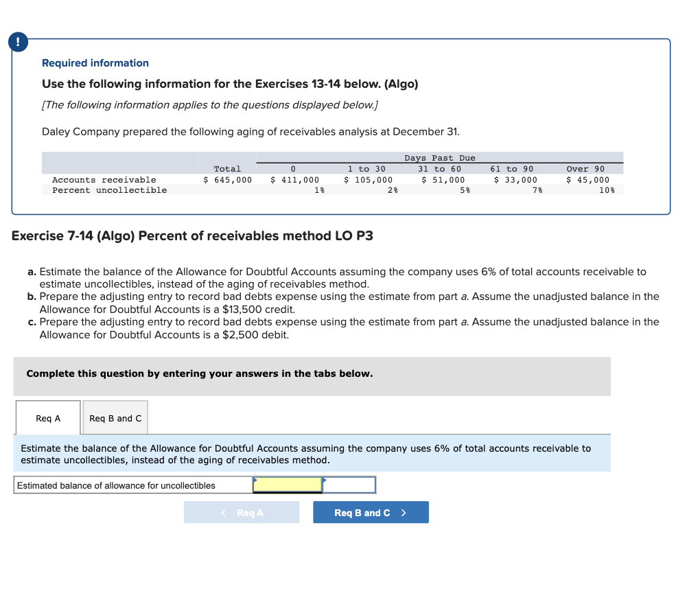
Task: Click the back chevron on Req A button
Action: coord(222,512)
